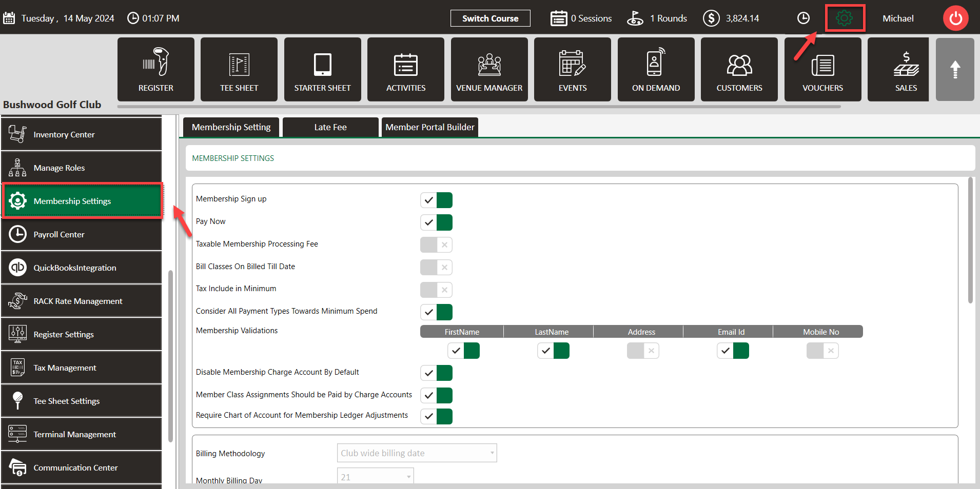Enable Bill Classes On Billed Till Date
This screenshot has width=980, height=489.
(436, 267)
